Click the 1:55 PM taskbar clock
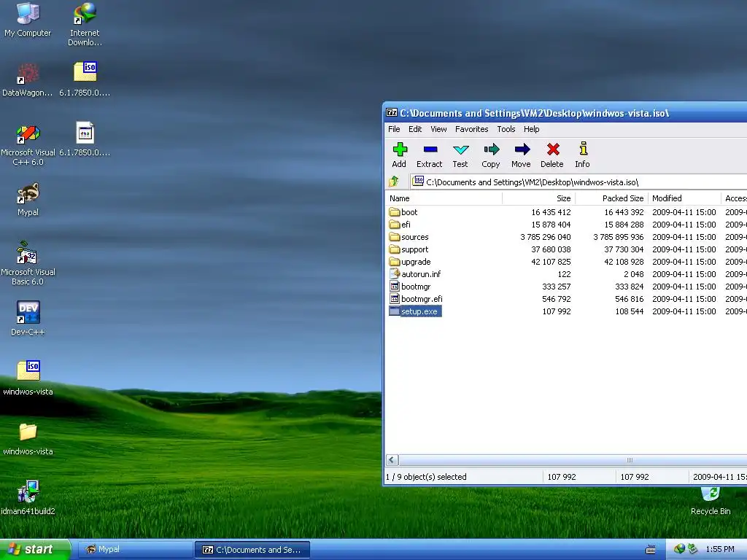 pos(720,550)
